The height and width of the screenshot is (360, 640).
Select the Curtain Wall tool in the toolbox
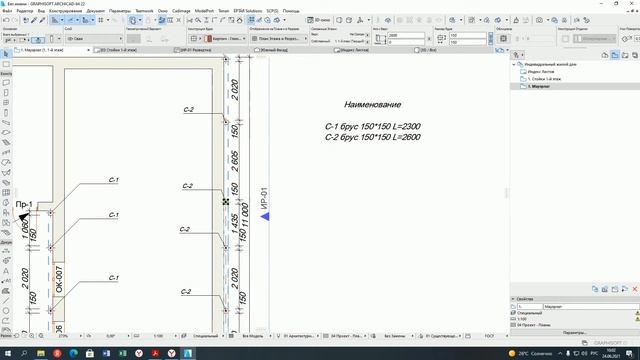(x=6, y=193)
